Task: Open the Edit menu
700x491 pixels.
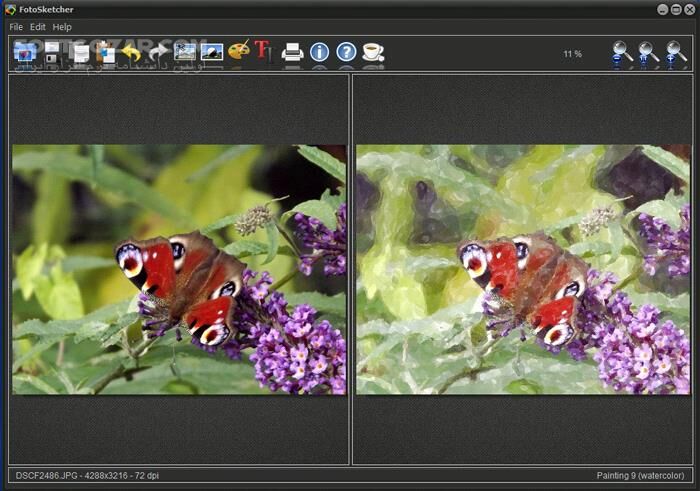Action: coord(38,27)
